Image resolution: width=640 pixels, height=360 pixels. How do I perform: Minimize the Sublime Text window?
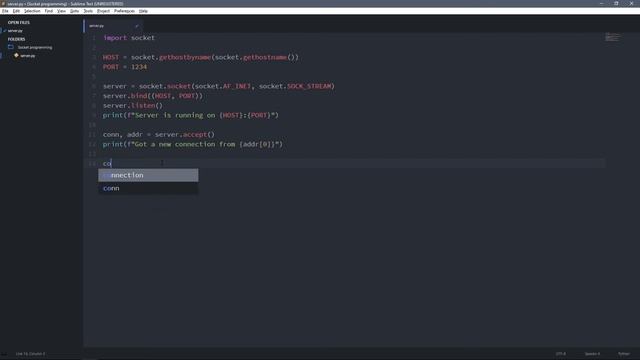[601, 4]
